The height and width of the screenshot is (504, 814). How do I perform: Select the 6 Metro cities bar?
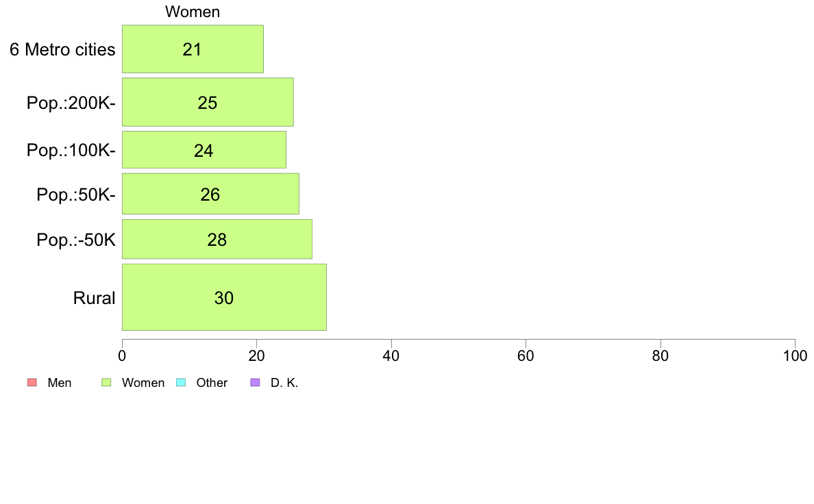coord(193,49)
